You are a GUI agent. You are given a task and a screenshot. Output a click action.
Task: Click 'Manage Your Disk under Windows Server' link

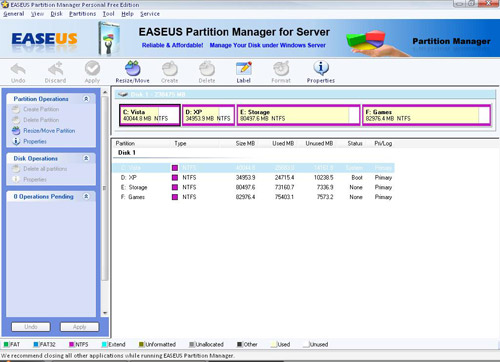[x=268, y=45]
